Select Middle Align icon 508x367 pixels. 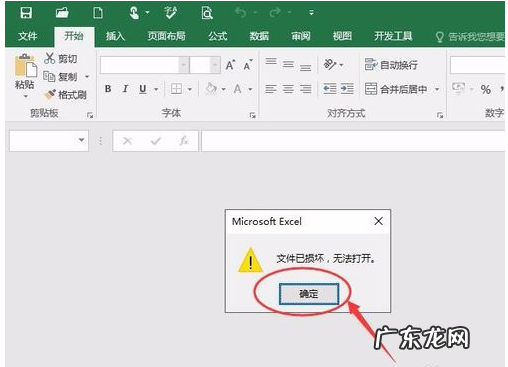pos(288,64)
